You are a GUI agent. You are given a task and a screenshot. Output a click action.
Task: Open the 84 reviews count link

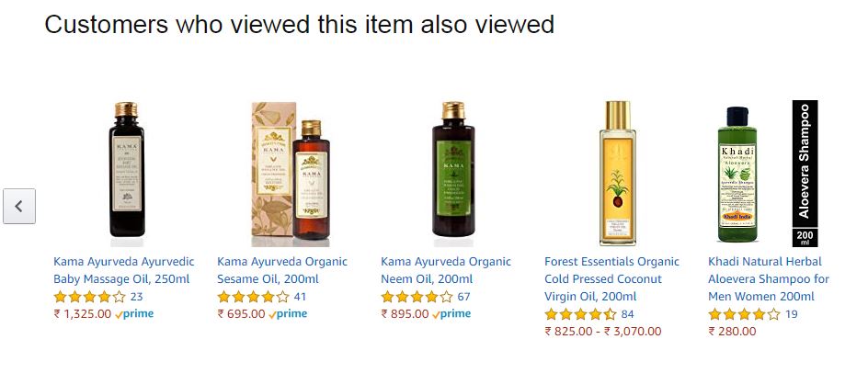(x=627, y=315)
